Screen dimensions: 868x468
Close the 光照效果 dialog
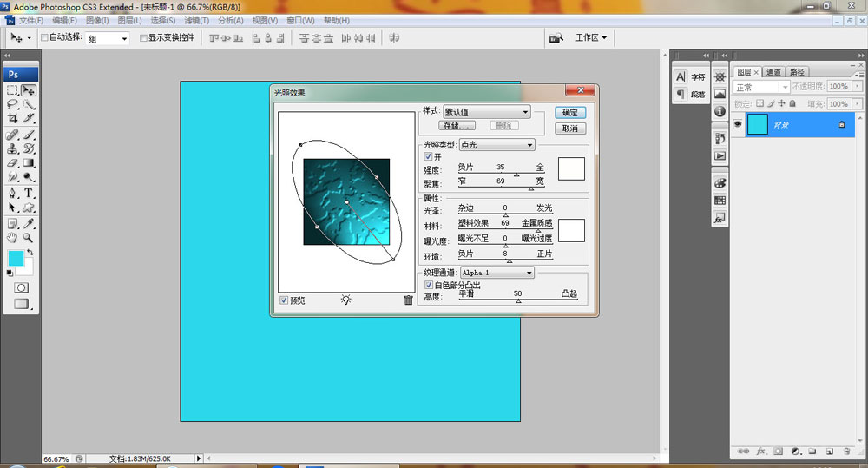580,90
